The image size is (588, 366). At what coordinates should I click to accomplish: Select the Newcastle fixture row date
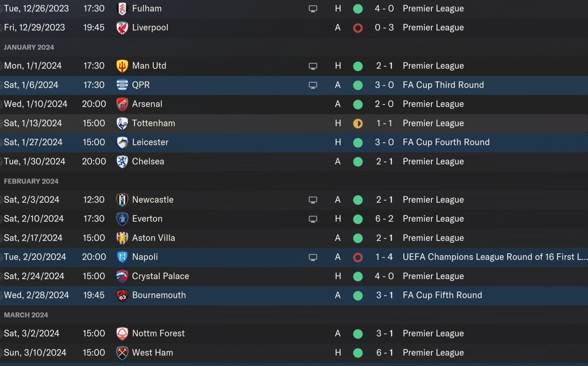[x=32, y=200]
